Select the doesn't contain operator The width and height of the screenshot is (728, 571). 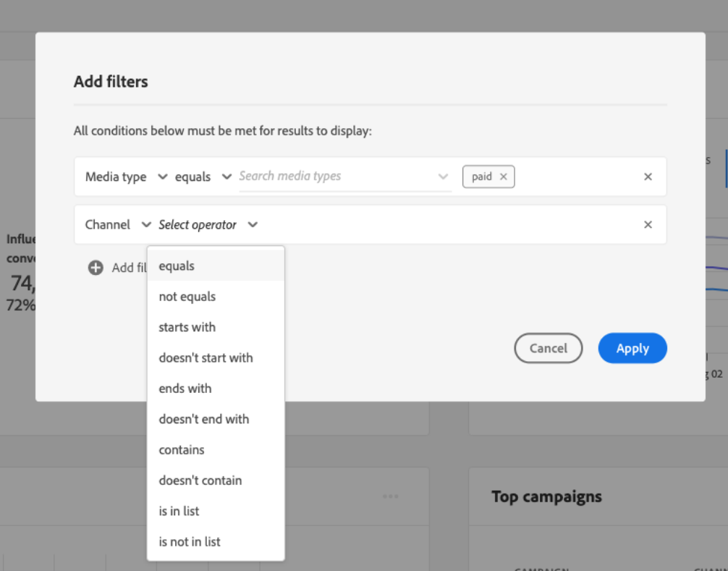click(x=216, y=481)
